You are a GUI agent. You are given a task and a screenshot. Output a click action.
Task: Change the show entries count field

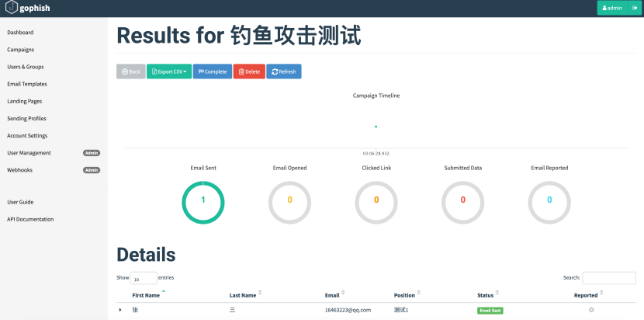pyautogui.click(x=144, y=278)
